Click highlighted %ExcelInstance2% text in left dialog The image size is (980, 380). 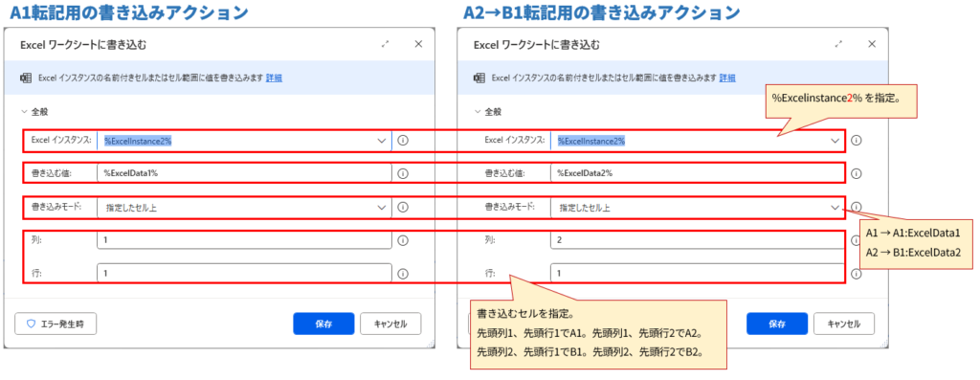click(x=138, y=141)
